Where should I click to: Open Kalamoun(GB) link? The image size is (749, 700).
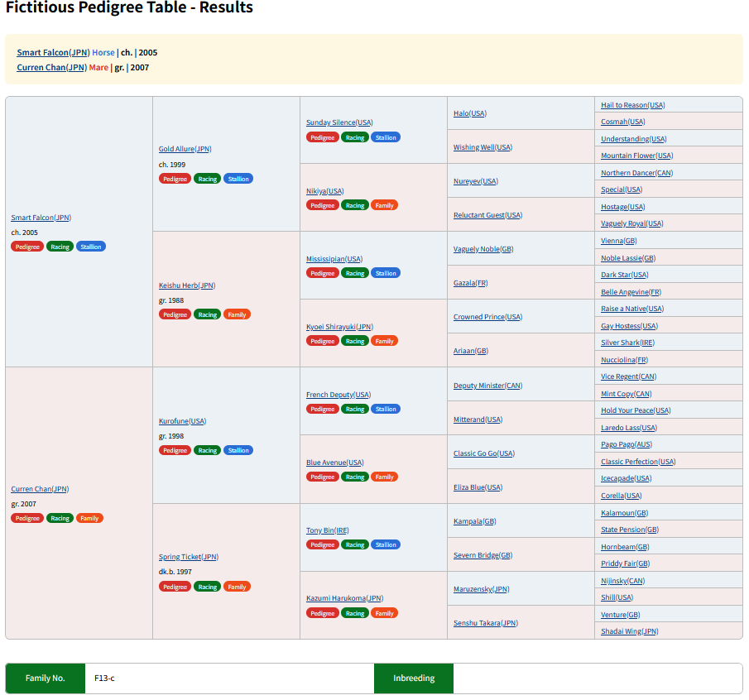(x=624, y=513)
